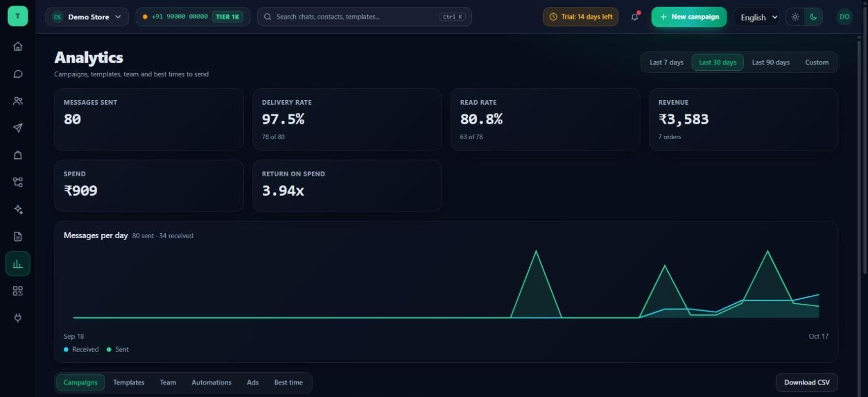Select Last 7 days range
This screenshot has width=868, height=397.
click(666, 62)
